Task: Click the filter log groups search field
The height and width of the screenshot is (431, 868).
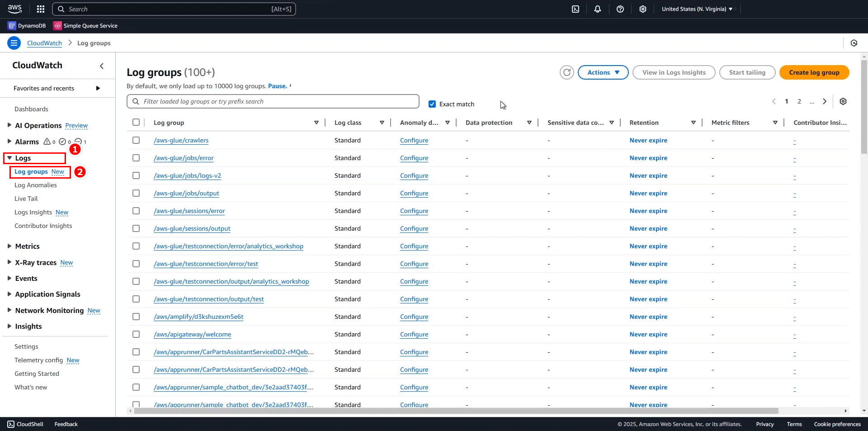Action: coord(278,101)
